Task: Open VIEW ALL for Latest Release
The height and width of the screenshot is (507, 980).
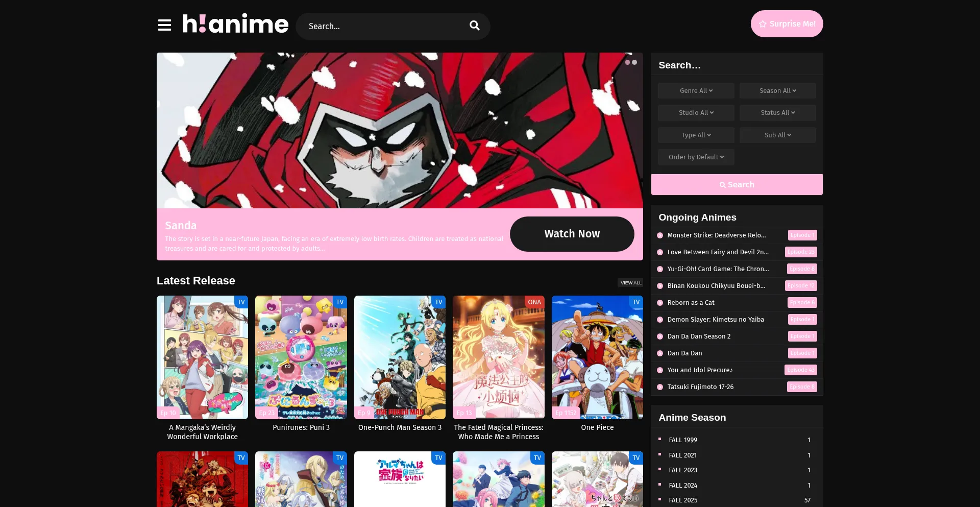Action: tap(630, 282)
